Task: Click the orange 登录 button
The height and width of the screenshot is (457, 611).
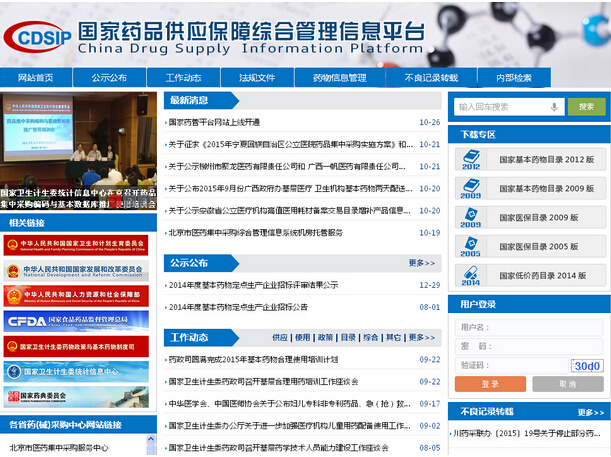Action: point(490,384)
